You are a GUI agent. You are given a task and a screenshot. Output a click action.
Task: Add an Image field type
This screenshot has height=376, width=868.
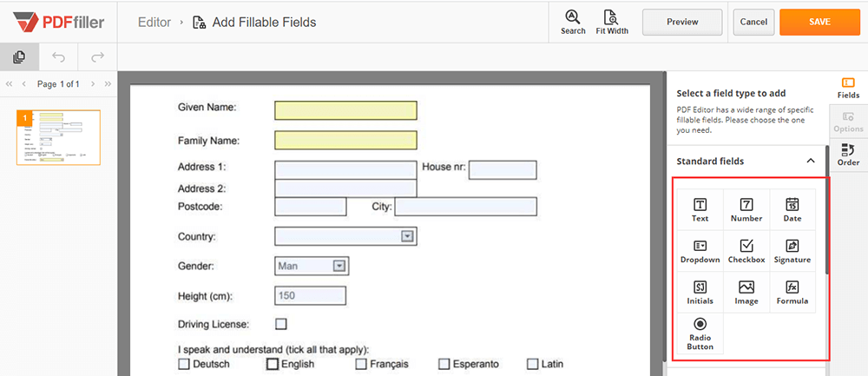point(746,292)
